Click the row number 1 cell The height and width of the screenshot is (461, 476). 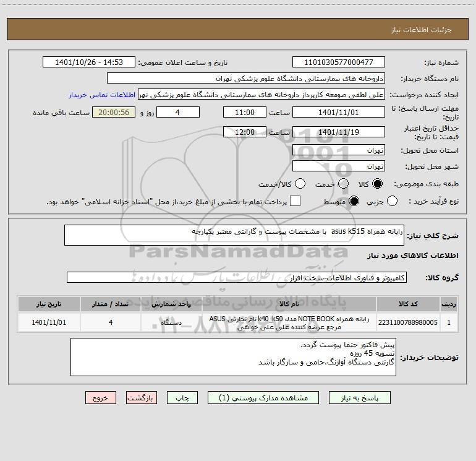coord(449,322)
